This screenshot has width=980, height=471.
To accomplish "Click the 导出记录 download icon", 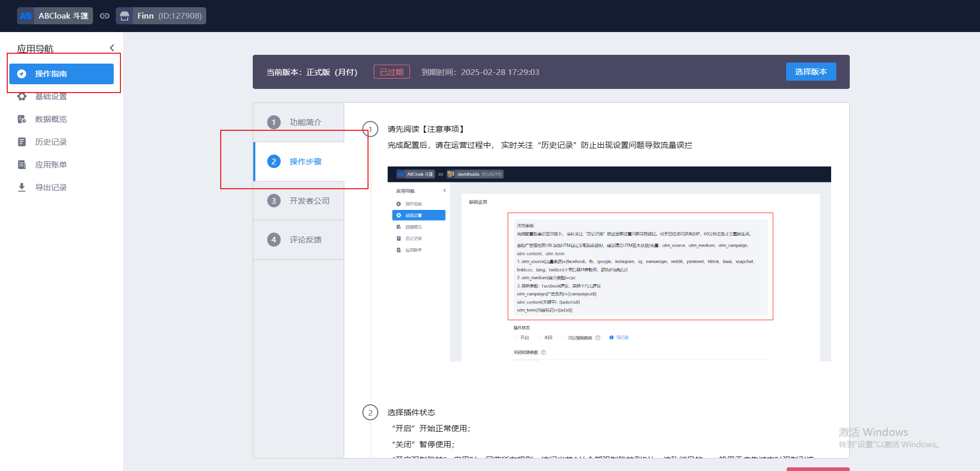I will click(22, 188).
